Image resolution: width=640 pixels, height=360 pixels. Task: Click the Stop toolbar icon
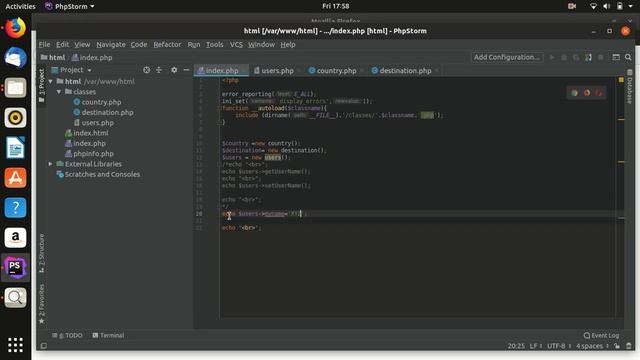coord(600,58)
